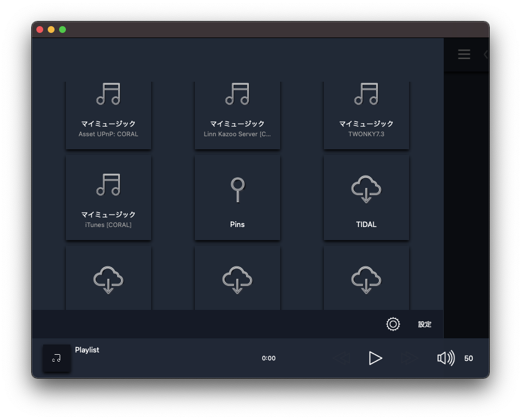Open the TWONKY7.3 music library tile

coord(366,115)
